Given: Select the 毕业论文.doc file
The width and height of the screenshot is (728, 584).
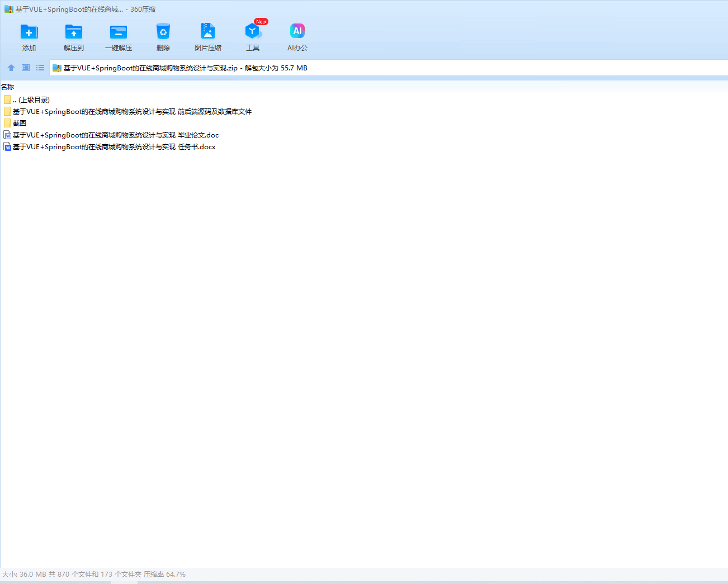Looking at the screenshot, I should click(111, 135).
